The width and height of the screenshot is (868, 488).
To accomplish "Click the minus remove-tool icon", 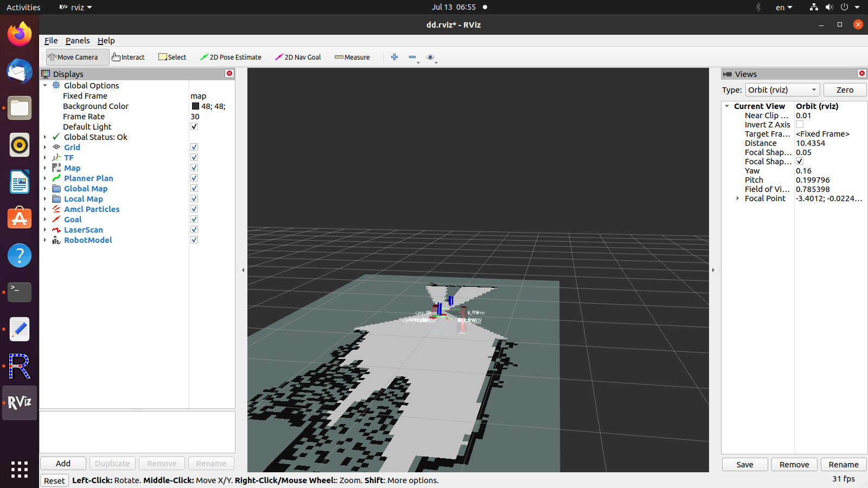I will click(412, 57).
